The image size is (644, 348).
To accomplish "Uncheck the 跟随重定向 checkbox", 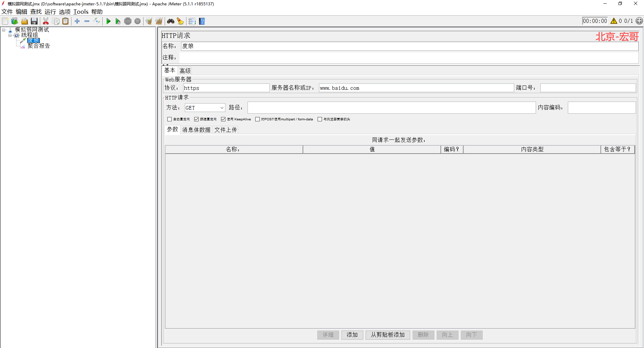I will coord(196,119).
